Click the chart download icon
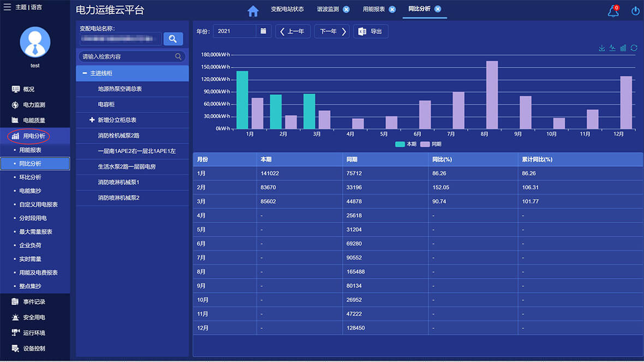The width and height of the screenshot is (644, 362). pyautogui.click(x=602, y=48)
